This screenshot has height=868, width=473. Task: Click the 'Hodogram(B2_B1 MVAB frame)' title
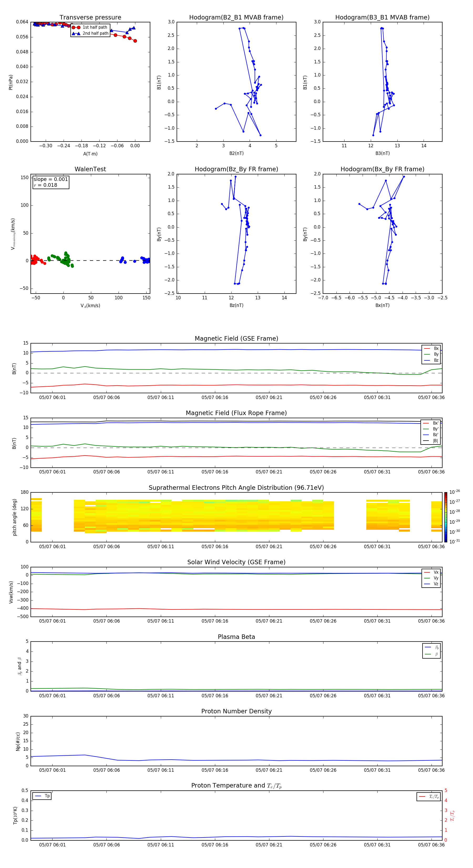click(x=236, y=18)
